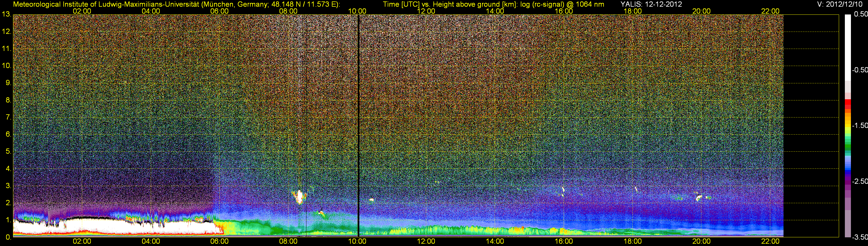The image size is (868, 246).
Task: Click the color scale value -2.50
Action: pos(860,181)
